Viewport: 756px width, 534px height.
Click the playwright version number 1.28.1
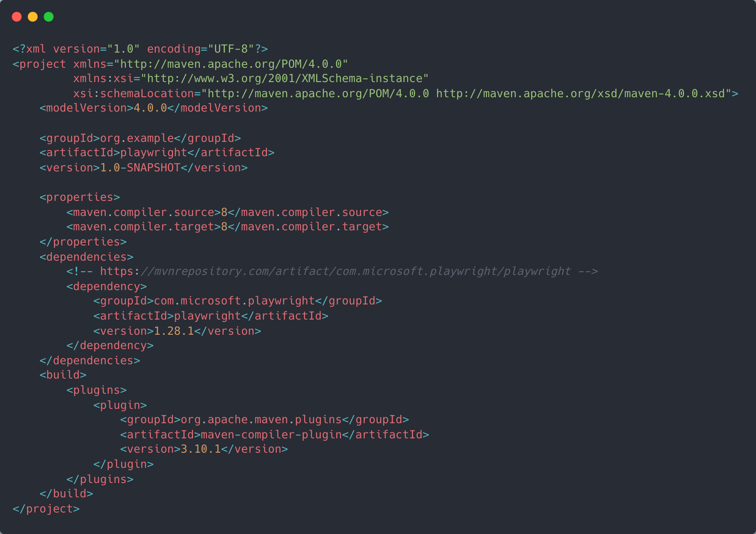point(174,331)
